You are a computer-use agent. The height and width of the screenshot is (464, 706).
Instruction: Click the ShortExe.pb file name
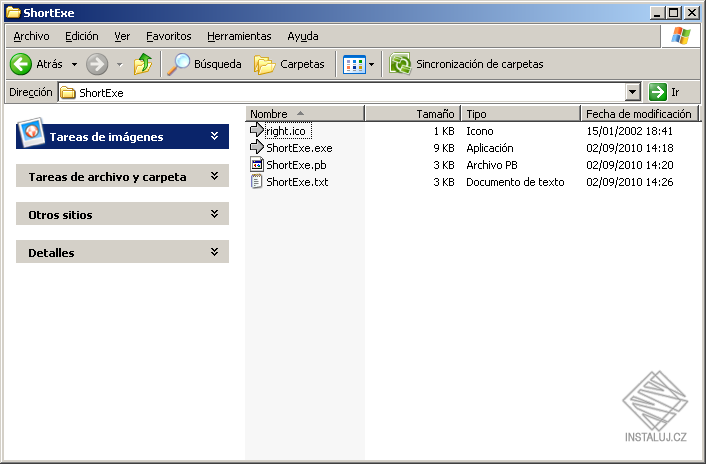(x=296, y=165)
